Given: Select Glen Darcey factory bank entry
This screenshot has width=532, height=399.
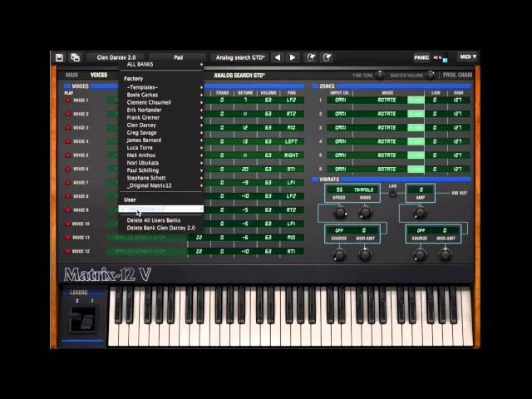Looking at the screenshot, I should 161,125.
